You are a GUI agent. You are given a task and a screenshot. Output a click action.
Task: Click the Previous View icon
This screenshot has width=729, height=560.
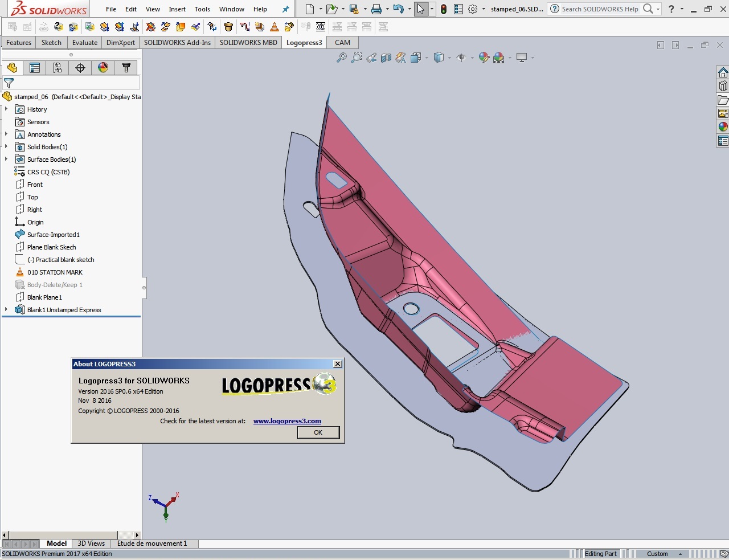coord(371,58)
